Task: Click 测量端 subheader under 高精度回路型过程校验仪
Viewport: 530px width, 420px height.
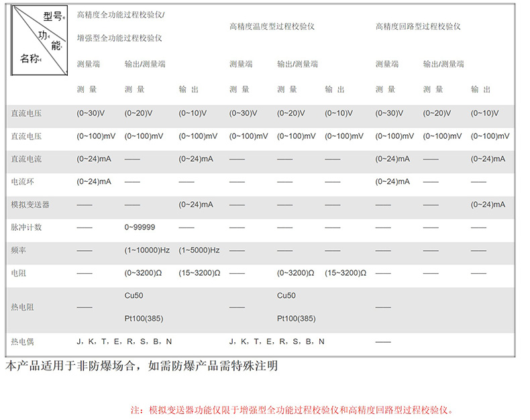Action: tap(387, 64)
